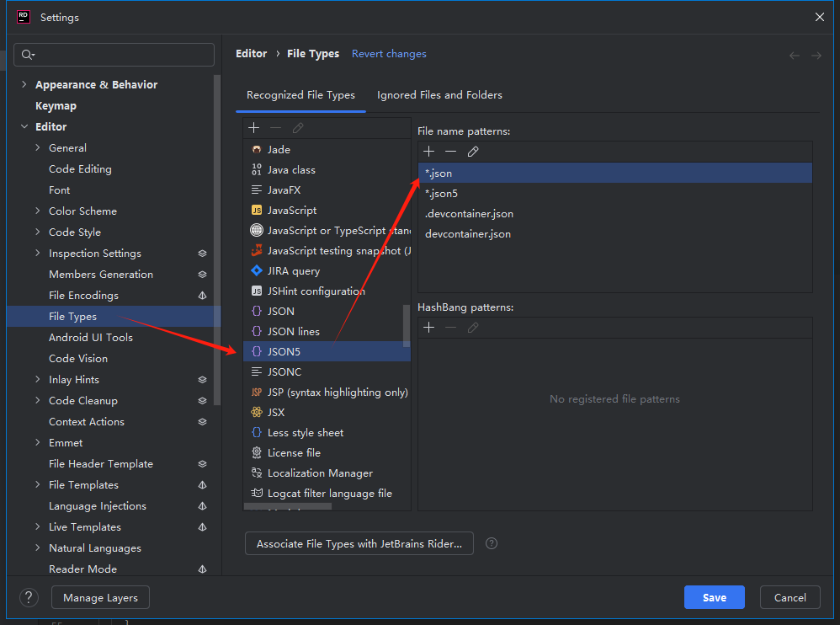The image size is (840, 625).
Task: Open the Keymap settings page
Action: (56, 106)
